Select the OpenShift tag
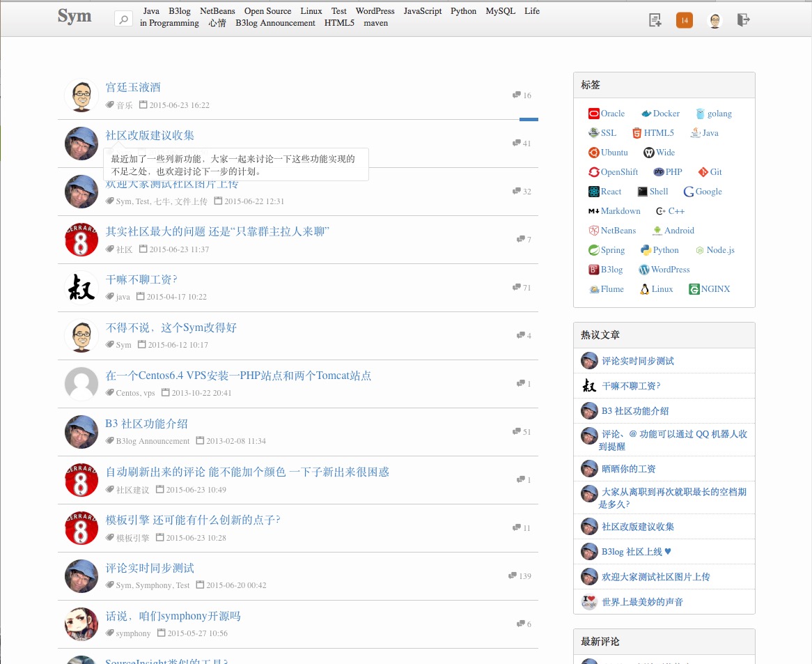Screen dimensions: 812x664 coord(613,172)
